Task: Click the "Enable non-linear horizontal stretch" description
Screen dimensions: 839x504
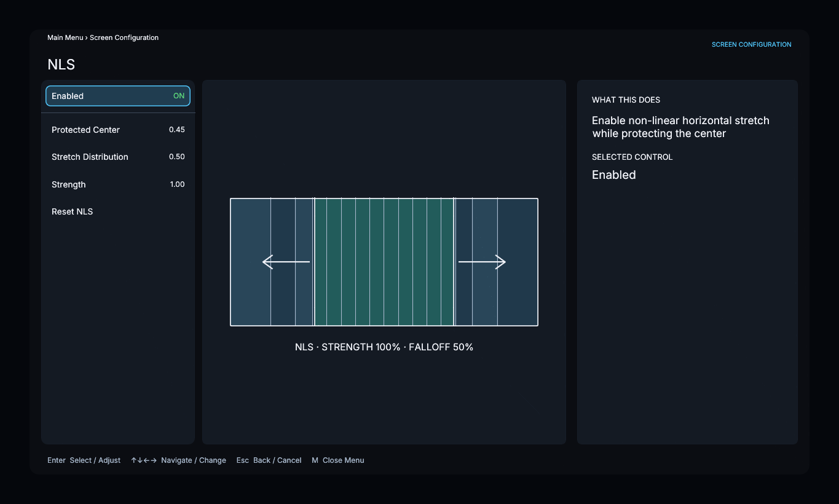Action: click(x=680, y=127)
